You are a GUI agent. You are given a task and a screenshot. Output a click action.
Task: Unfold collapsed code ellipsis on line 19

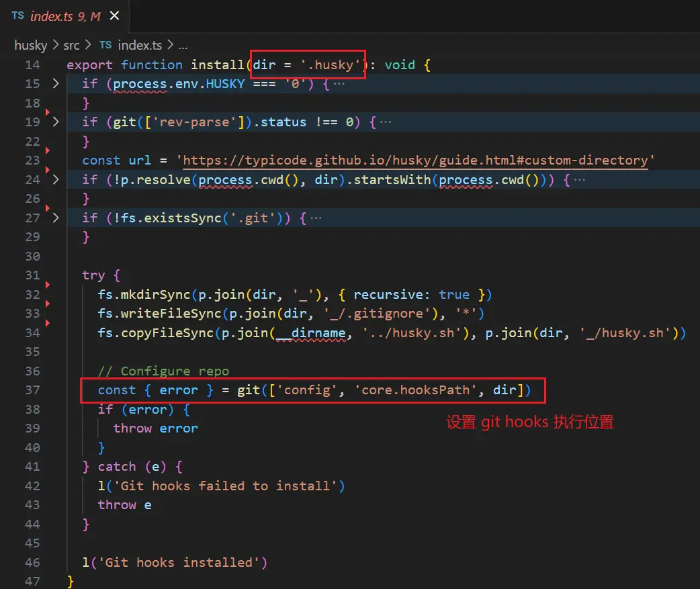tap(386, 122)
